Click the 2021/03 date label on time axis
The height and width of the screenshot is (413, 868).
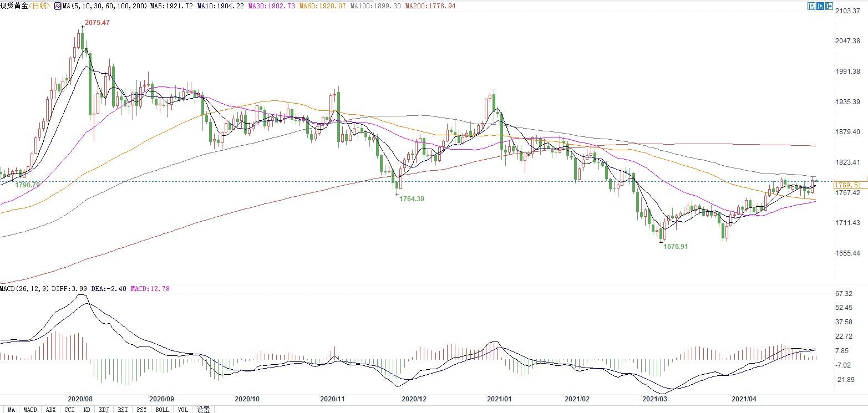click(x=654, y=399)
